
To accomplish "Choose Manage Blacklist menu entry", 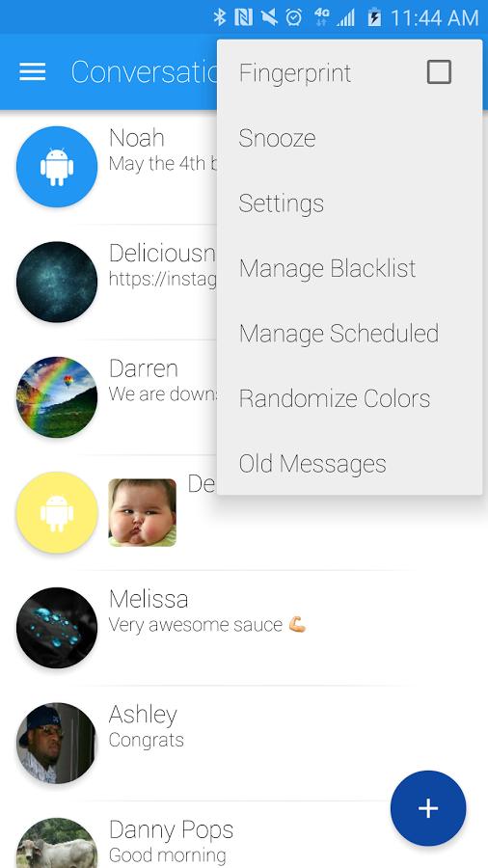I will pyautogui.click(x=349, y=268).
